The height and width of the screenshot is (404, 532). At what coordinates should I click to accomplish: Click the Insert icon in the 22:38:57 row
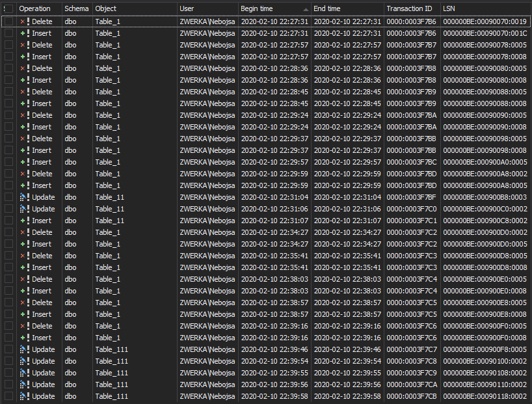coord(23,314)
